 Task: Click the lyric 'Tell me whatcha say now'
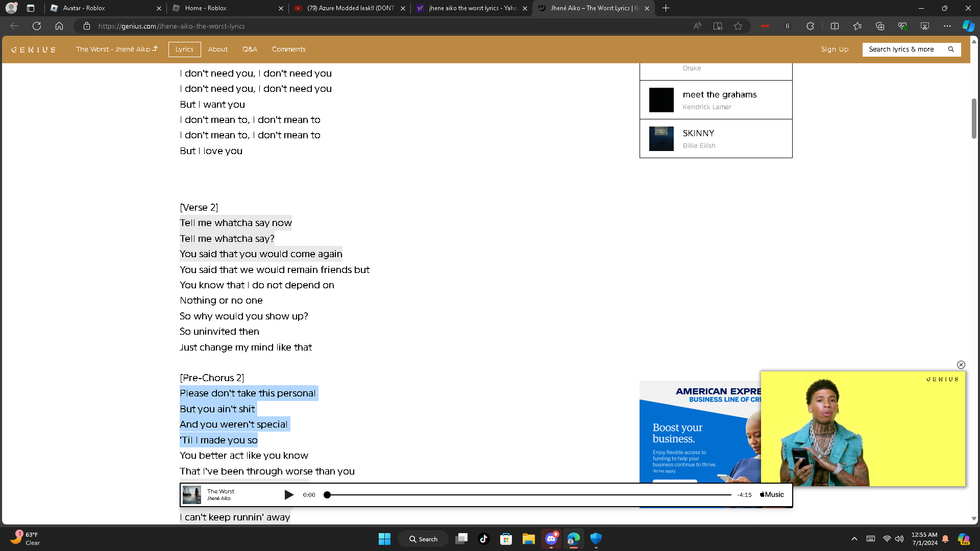pyautogui.click(x=236, y=223)
